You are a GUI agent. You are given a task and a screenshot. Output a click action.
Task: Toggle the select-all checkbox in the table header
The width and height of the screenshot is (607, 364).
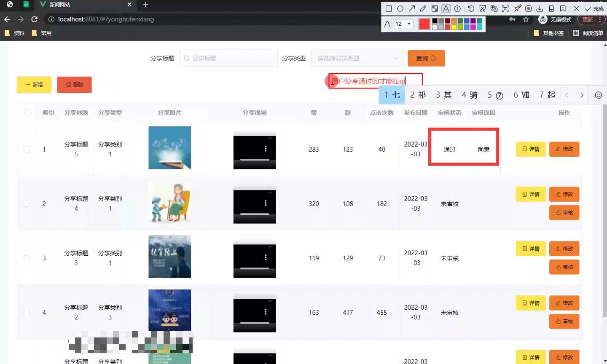point(27,112)
